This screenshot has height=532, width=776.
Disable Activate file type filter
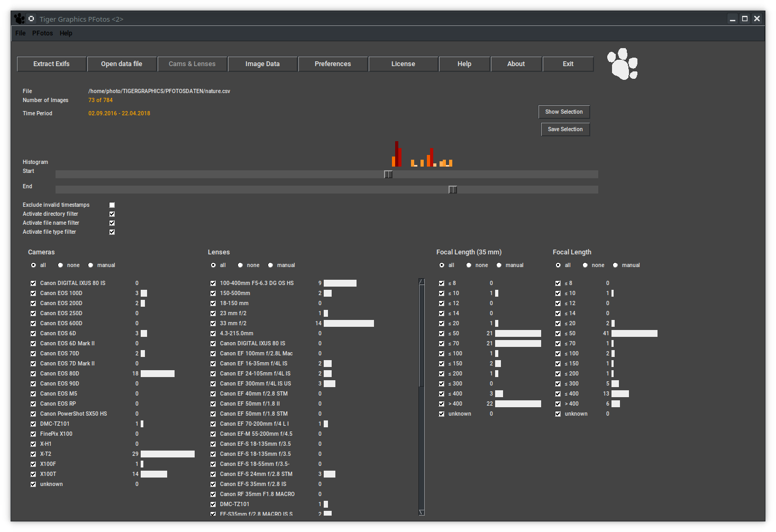(x=112, y=232)
